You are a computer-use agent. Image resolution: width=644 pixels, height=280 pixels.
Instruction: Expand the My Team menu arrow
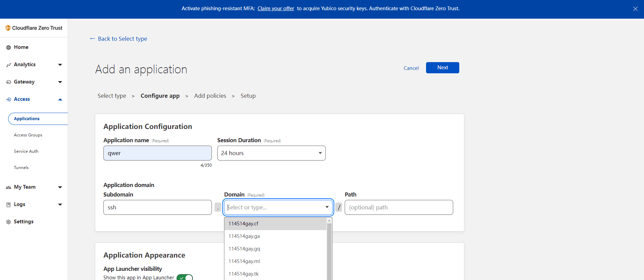click(60, 187)
